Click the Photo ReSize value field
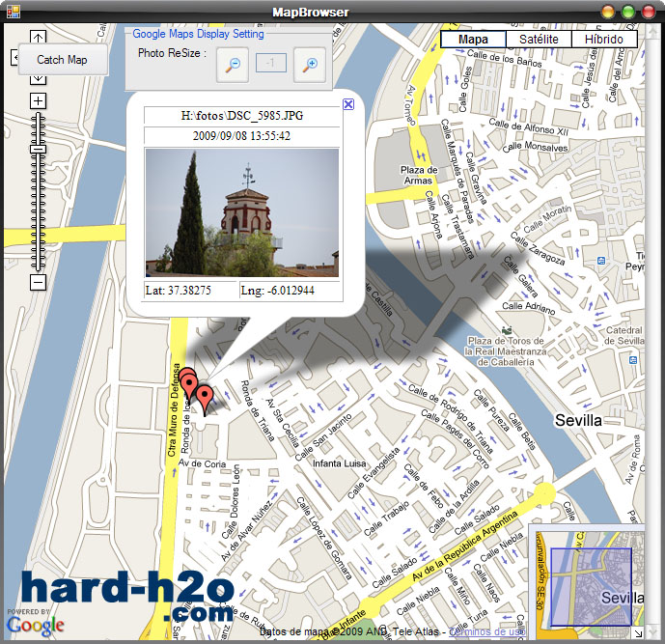The width and height of the screenshot is (665, 644). click(x=271, y=63)
